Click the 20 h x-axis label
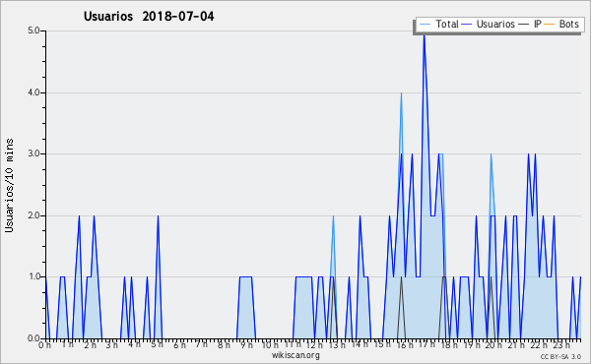 pyautogui.click(x=493, y=344)
